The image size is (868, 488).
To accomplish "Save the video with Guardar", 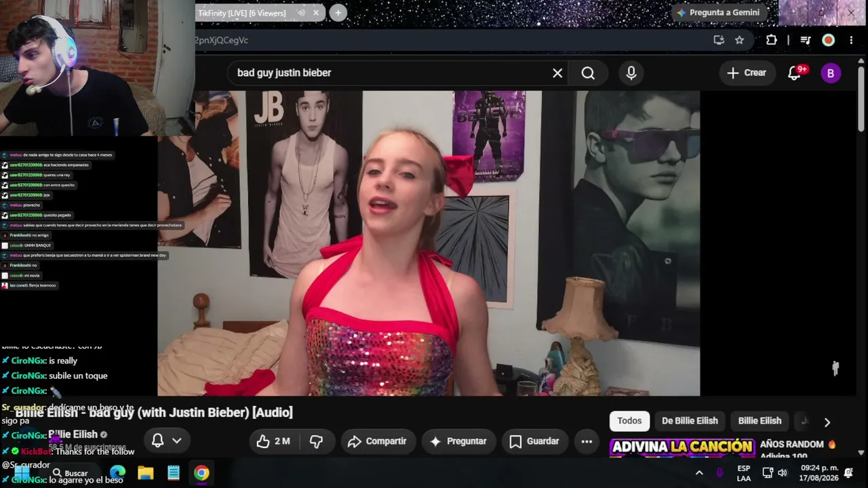I will tap(534, 441).
